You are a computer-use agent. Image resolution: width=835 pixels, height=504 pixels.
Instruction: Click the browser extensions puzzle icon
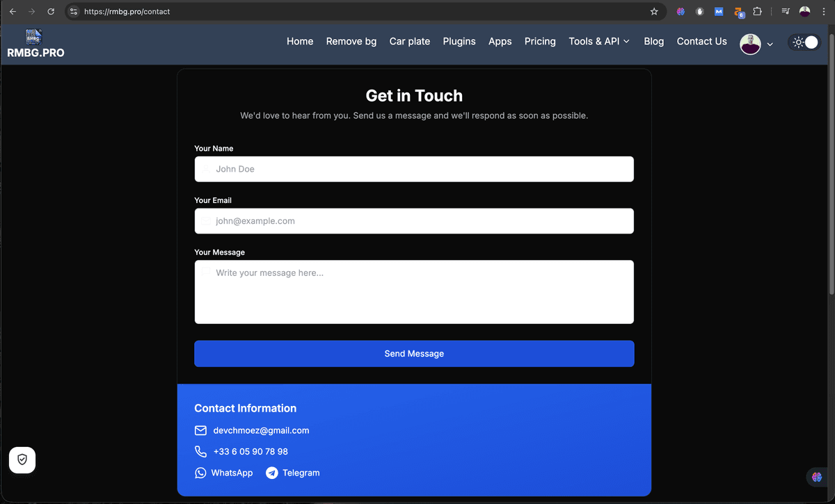coord(758,11)
